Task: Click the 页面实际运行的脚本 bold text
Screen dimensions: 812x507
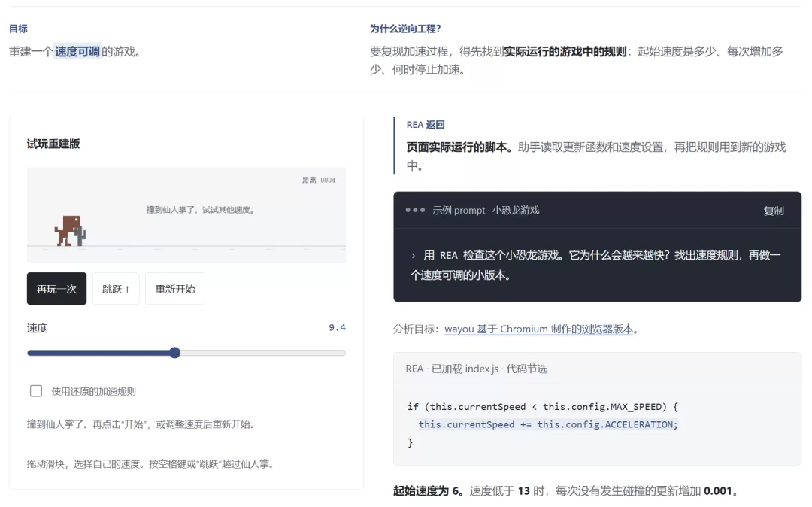Action: point(459,147)
